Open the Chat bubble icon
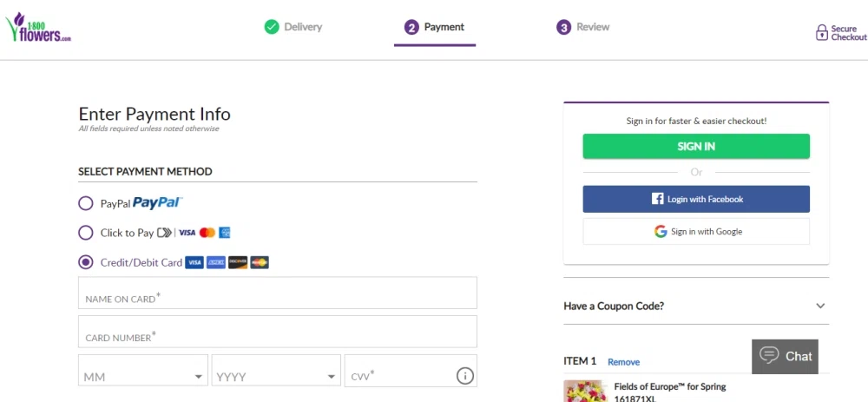This screenshot has height=402, width=868. click(x=769, y=355)
